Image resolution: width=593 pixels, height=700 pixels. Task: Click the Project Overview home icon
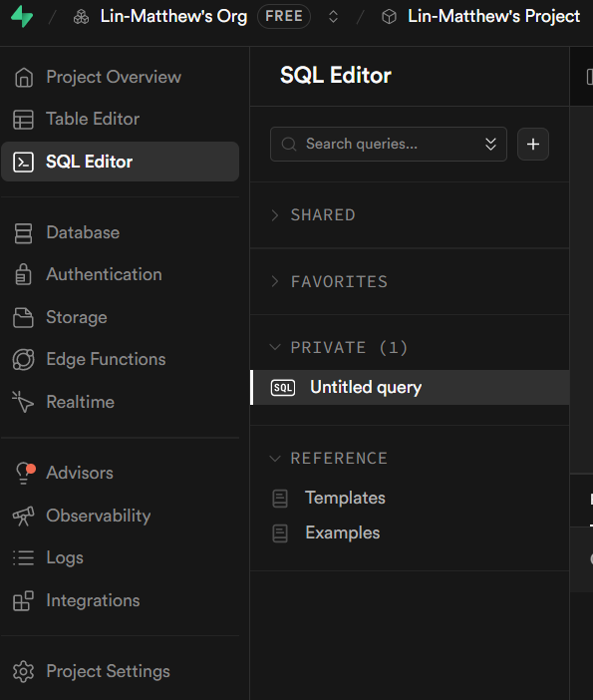tap(24, 77)
